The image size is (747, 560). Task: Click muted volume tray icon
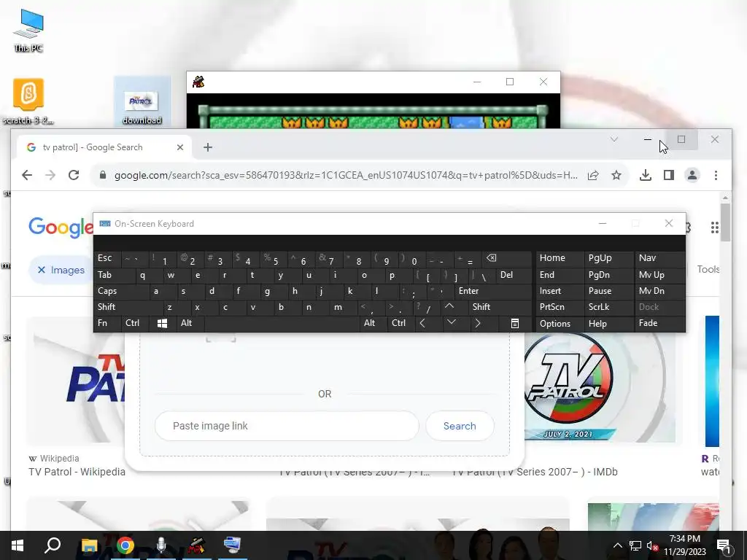[651, 545]
